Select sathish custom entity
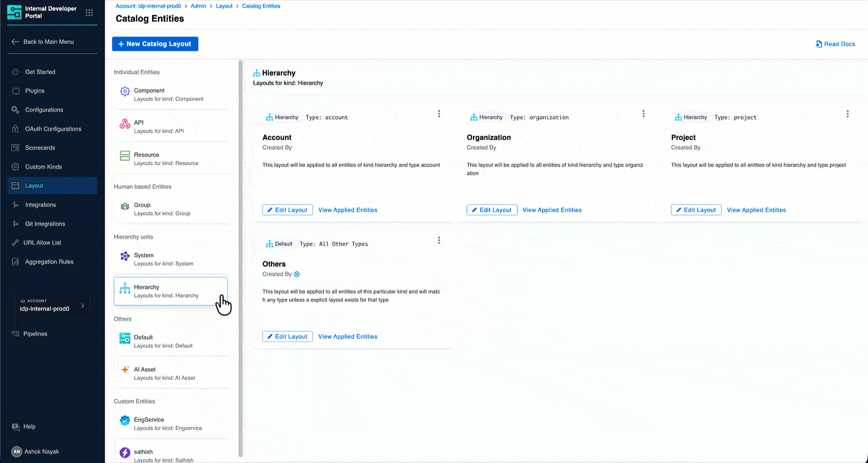This screenshot has width=868, height=463. 171,453
